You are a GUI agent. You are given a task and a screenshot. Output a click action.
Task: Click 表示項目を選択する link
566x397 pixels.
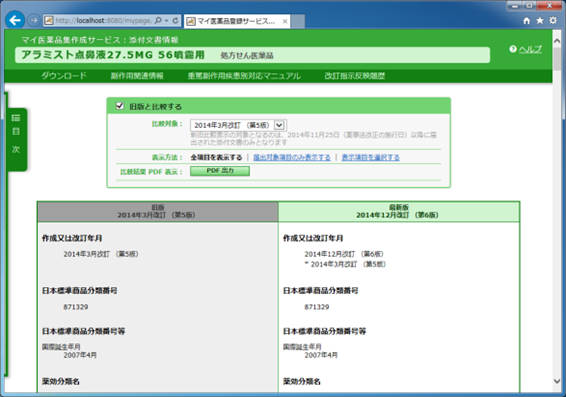coord(371,157)
